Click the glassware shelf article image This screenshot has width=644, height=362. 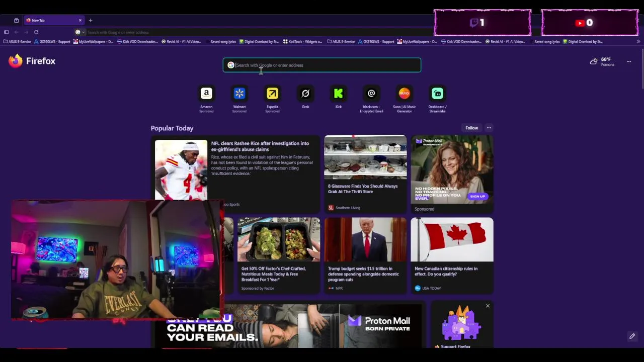[365, 157]
